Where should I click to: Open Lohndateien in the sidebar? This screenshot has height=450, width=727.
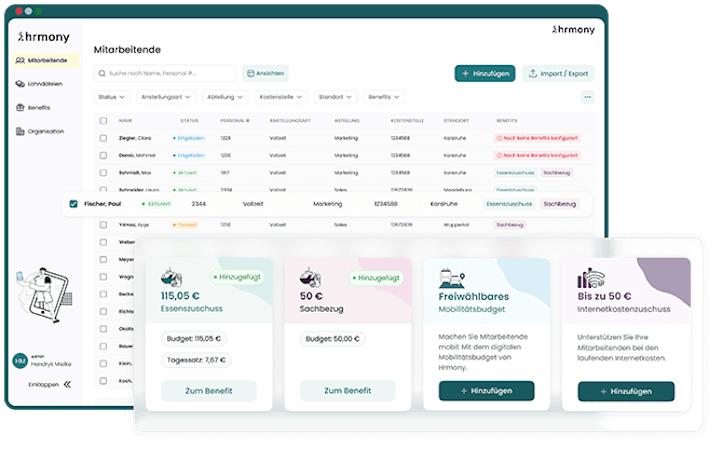click(x=45, y=84)
